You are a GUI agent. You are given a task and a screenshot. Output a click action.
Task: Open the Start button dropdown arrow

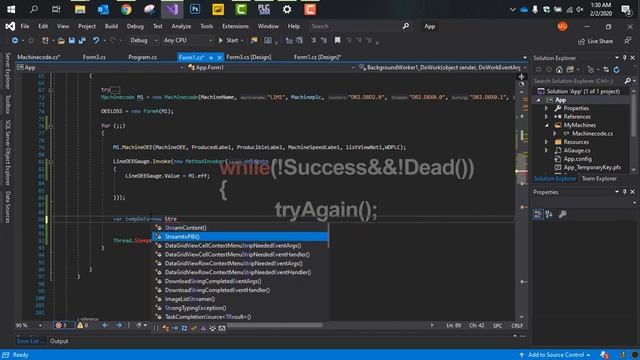242,40
